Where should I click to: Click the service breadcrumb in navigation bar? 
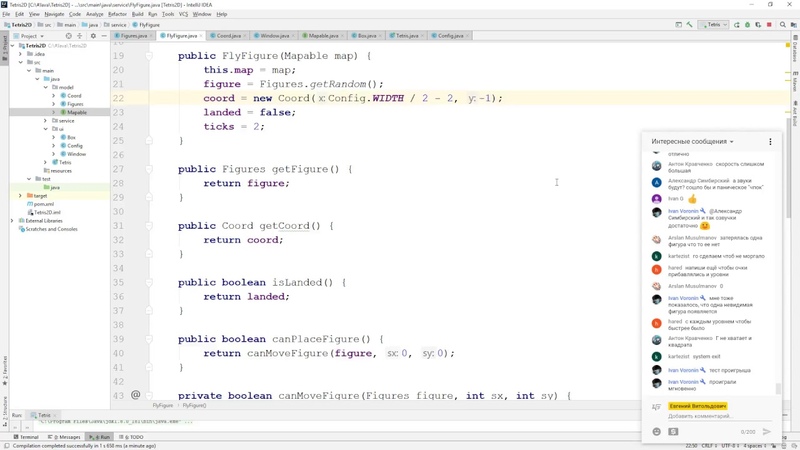tap(115, 24)
